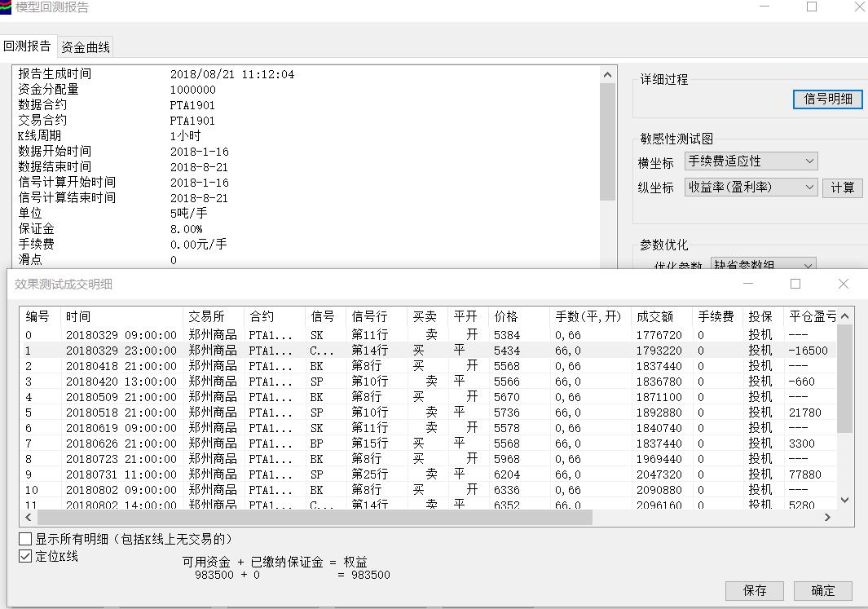This screenshot has width=868, height=609.
Task: Maximize the 效果测试成交明细 dialog
Action: point(795,284)
